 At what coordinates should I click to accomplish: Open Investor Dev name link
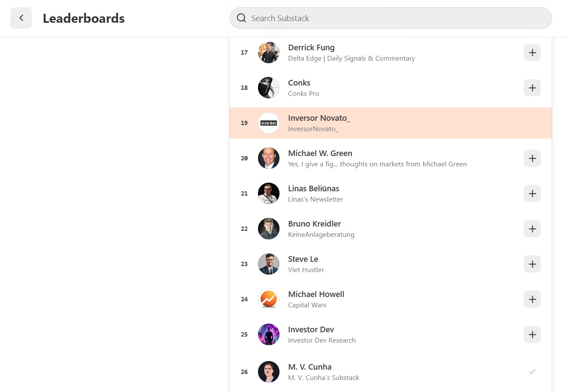coord(311,329)
